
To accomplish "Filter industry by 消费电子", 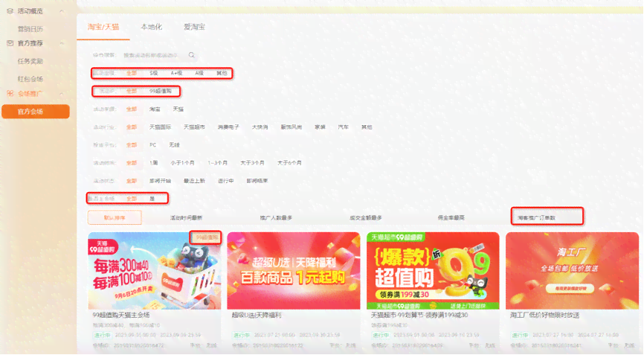I will [x=228, y=127].
